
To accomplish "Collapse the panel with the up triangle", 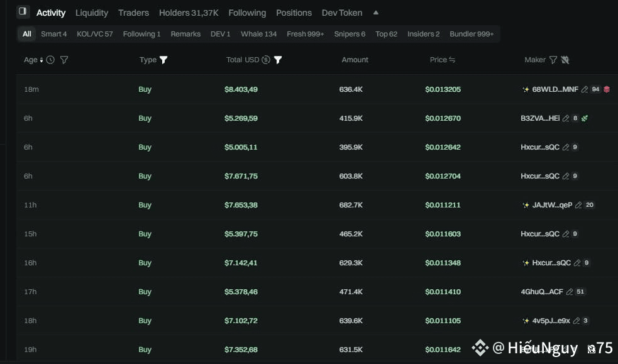I will coord(375,13).
